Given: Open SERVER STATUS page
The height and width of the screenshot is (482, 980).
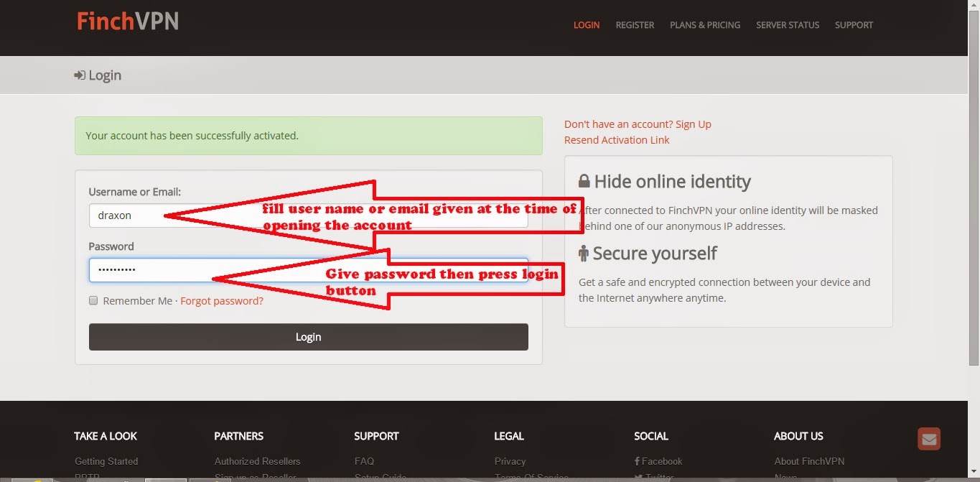Looking at the screenshot, I should (788, 25).
